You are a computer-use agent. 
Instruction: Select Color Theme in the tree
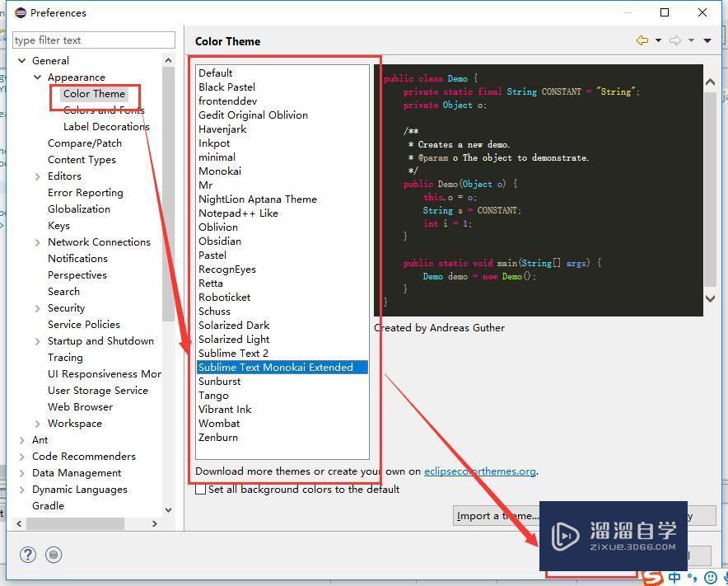tap(94, 93)
